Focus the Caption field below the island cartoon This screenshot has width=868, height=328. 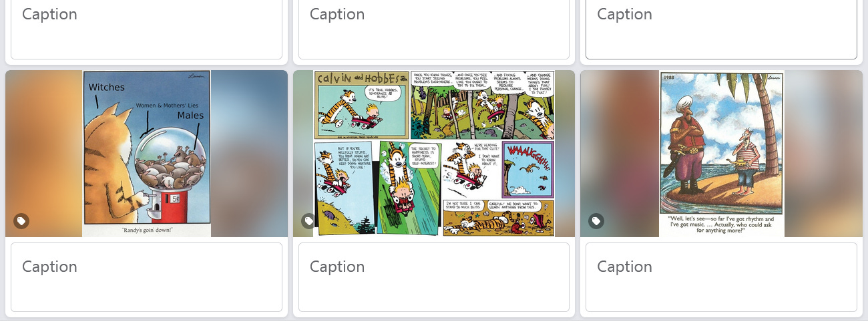(x=721, y=277)
